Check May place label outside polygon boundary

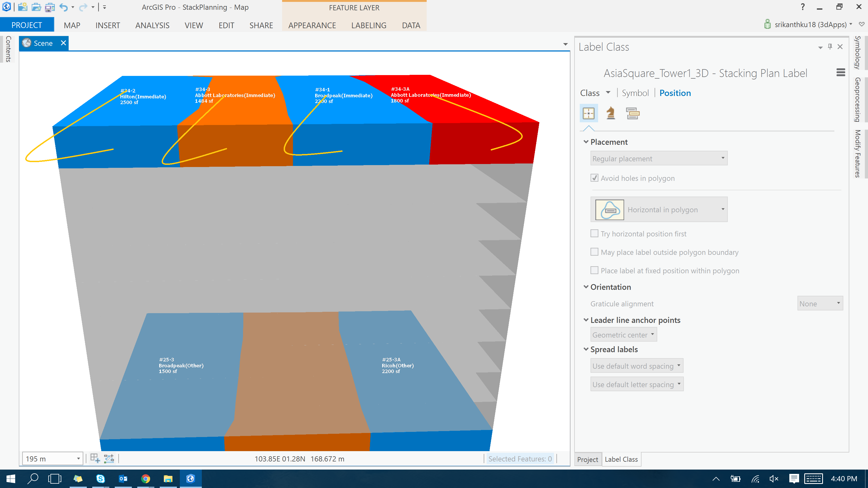pyautogui.click(x=594, y=252)
